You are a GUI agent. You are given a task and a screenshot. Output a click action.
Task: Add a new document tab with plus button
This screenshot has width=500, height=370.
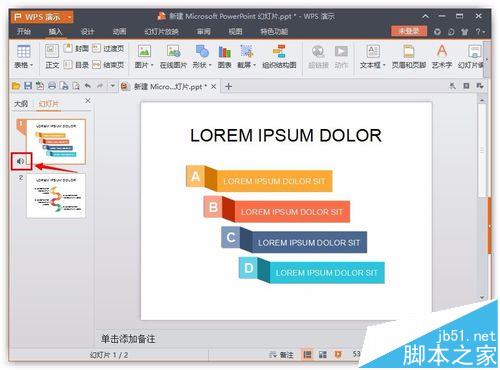[228, 87]
